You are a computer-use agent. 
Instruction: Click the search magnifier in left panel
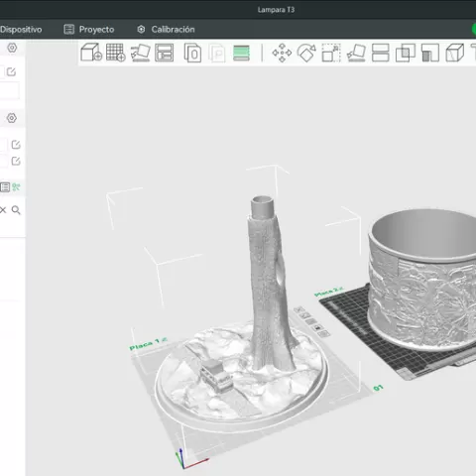tap(16, 210)
